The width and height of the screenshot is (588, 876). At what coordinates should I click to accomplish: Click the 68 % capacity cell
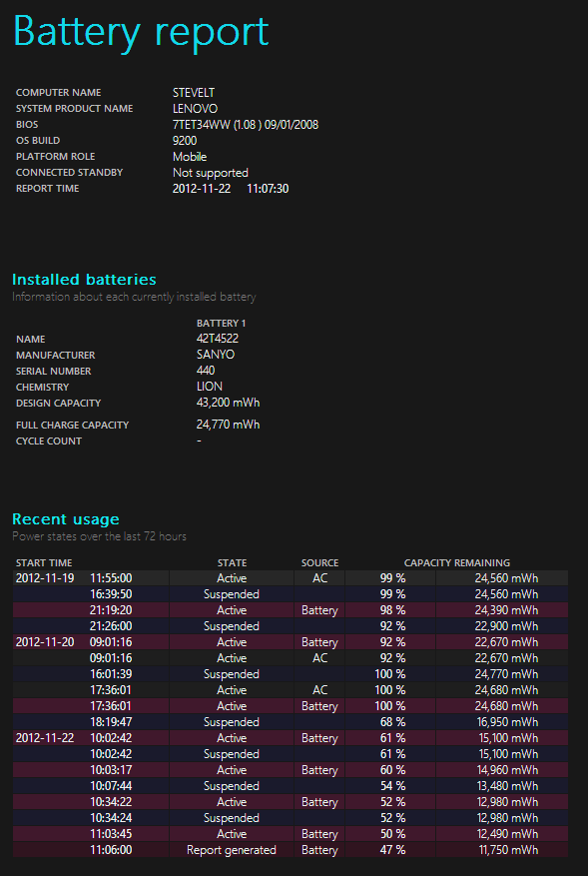coord(391,722)
